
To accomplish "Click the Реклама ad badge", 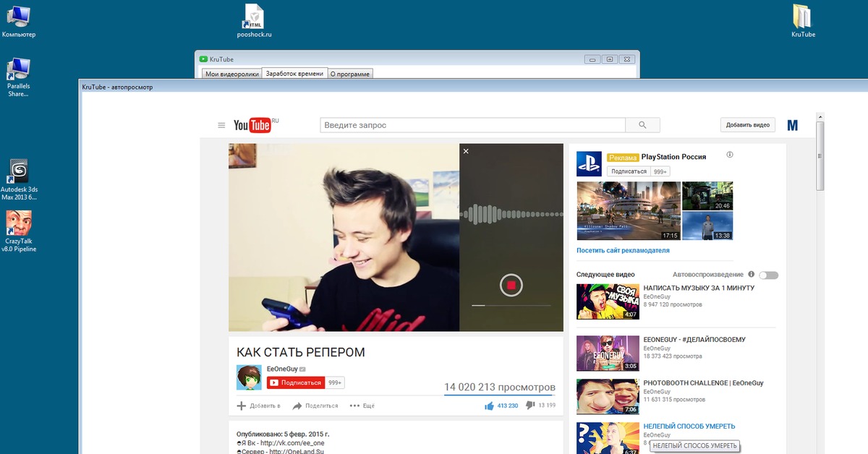I will [x=623, y=157].
